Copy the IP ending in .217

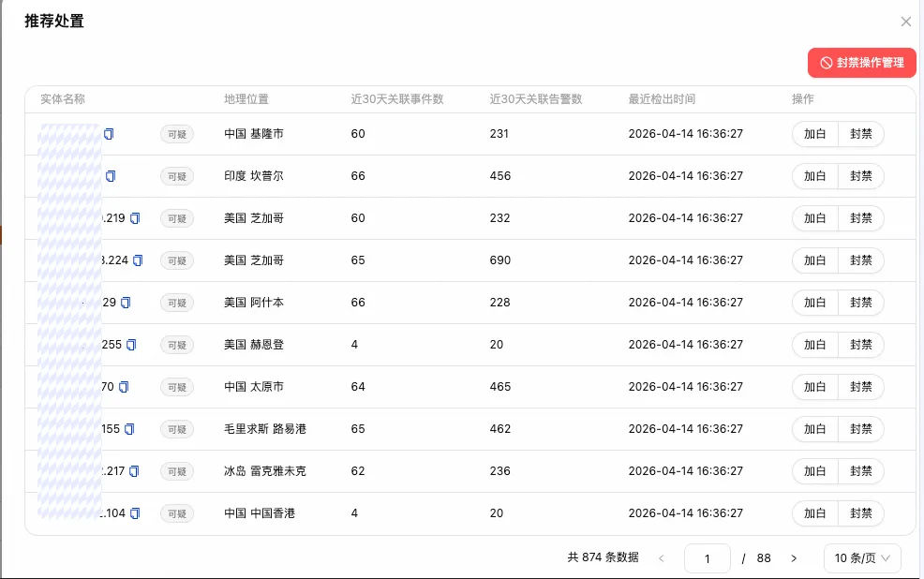point(134,471)
